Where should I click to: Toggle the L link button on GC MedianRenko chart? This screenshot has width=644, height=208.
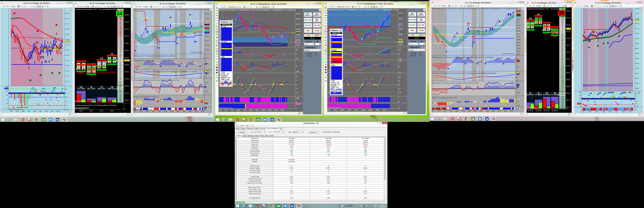[x=308, y=3]
